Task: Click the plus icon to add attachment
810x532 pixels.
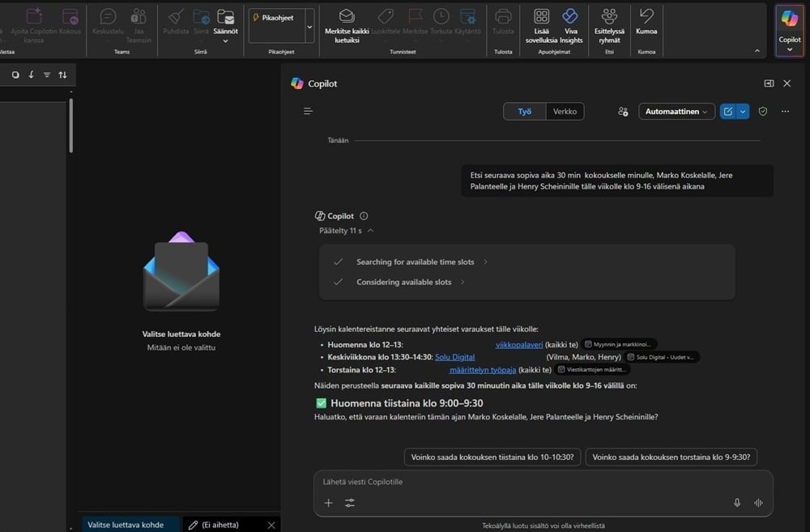Action: pyautogui.click(x=328, y=503)
